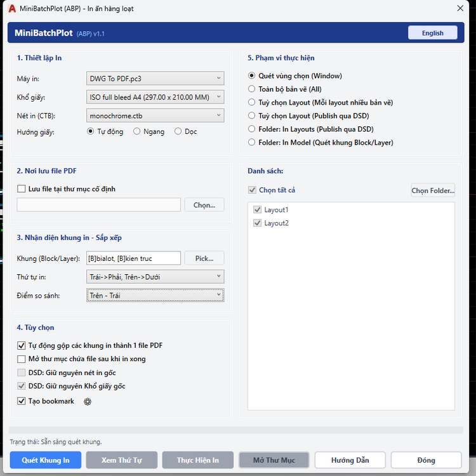Click the Xem Thứ Tự button
This screenshot has width=476, height=476.
122,460
